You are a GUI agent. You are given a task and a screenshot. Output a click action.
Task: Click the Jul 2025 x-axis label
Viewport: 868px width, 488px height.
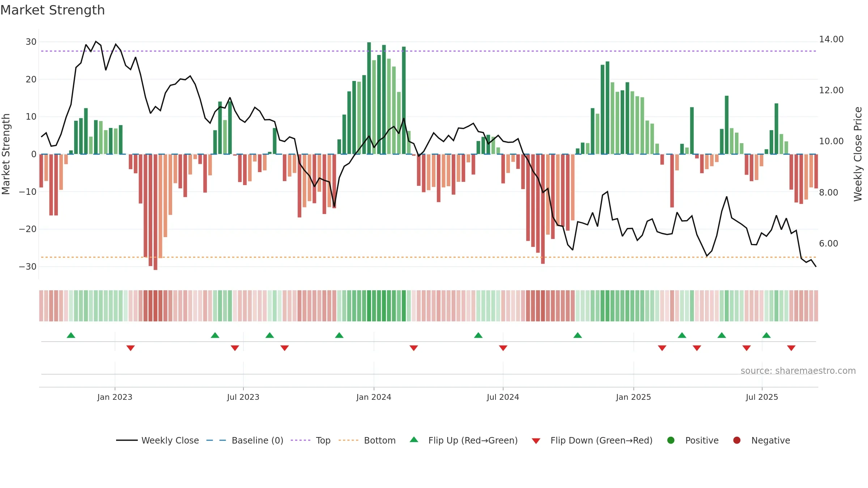click(762, 397)
